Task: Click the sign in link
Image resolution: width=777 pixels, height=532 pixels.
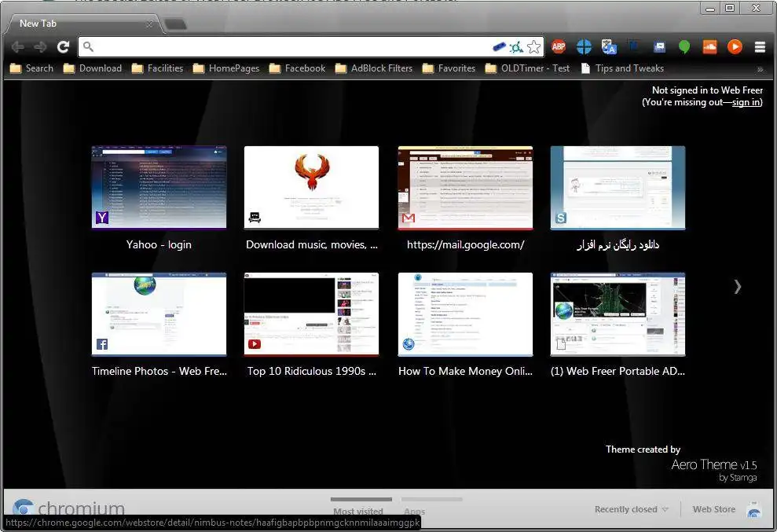Action: [x=746, y=102]
